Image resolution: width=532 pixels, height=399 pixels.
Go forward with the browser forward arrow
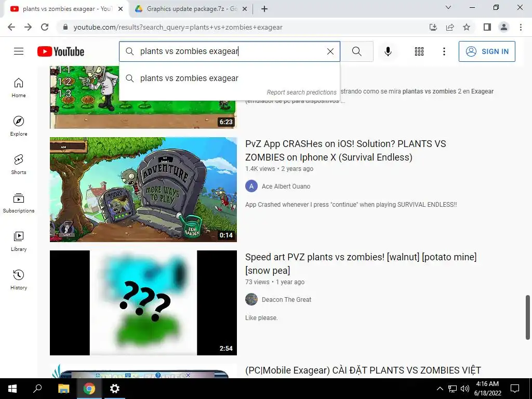(28, 27)
